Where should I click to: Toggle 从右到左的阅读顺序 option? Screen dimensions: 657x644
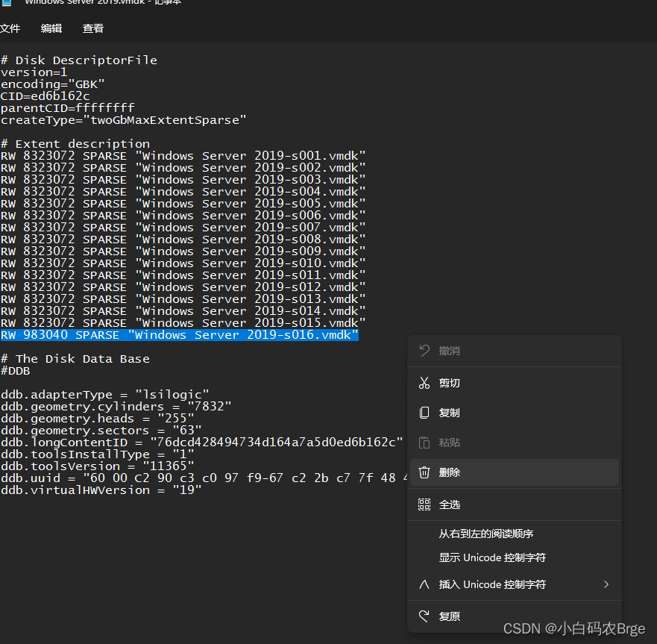point(515,534)
